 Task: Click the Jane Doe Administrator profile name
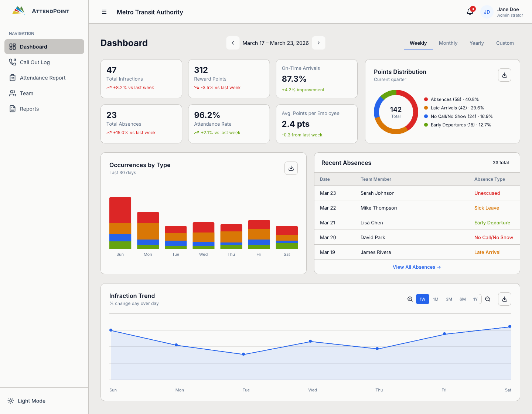pyautogui.click(x=510, y=12)
